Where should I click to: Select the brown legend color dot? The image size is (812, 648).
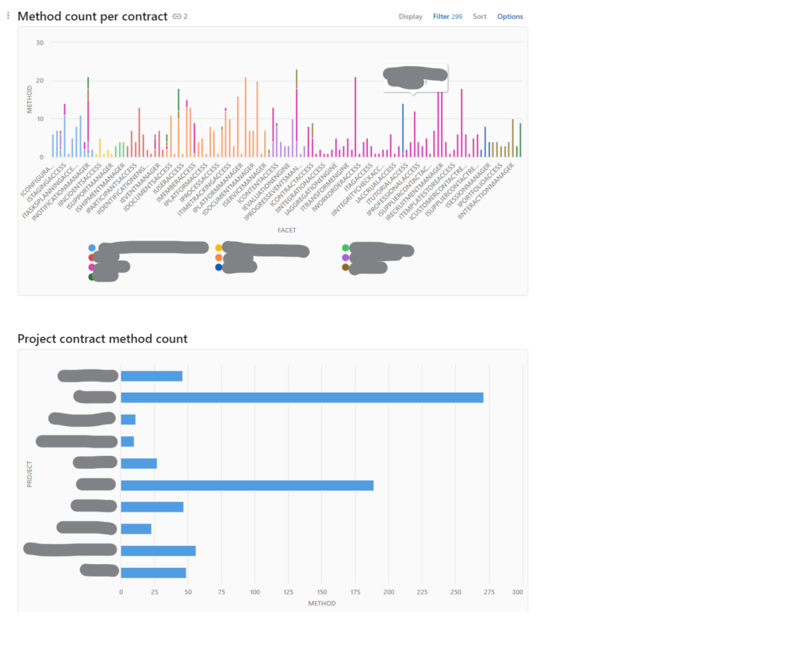(x=346, y=267)
